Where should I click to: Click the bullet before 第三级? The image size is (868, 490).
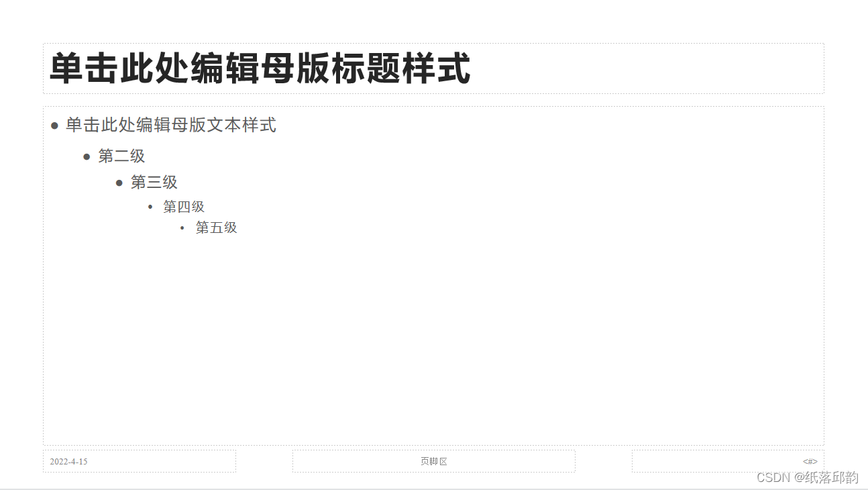click(119, 183)
